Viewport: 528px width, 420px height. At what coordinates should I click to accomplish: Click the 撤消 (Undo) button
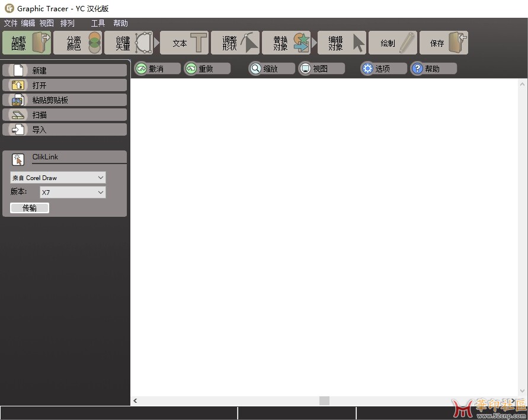(x=158, y=69)
